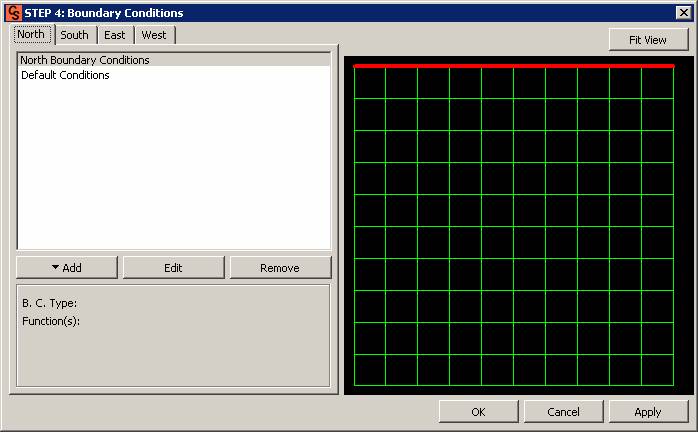Click the Apply button
The image size is (698, 432).
pos(648,412)
